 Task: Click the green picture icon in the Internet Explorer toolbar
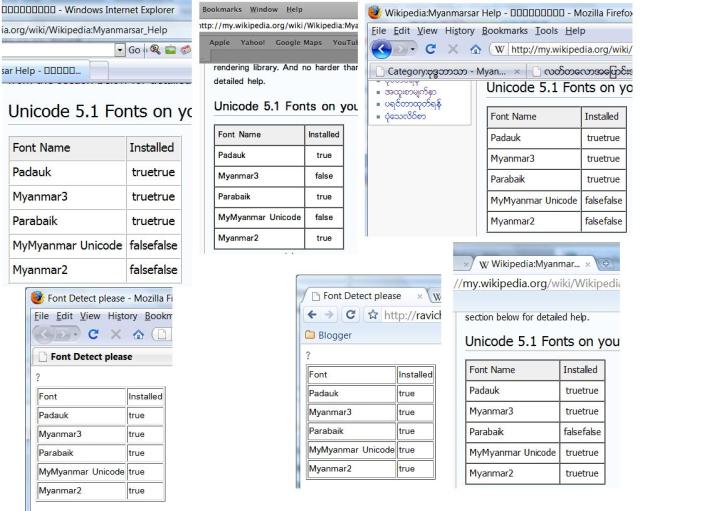click(170, 50)
